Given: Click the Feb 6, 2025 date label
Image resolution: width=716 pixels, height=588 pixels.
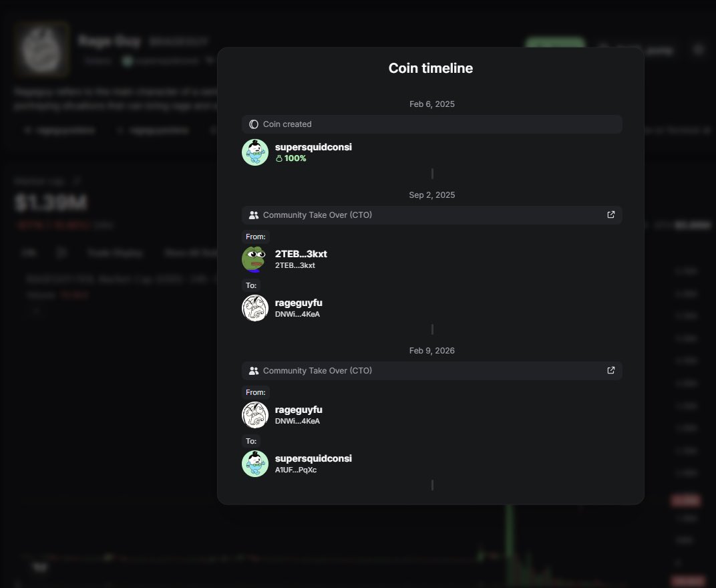Looking at the screenshot, I should (432, 104).
